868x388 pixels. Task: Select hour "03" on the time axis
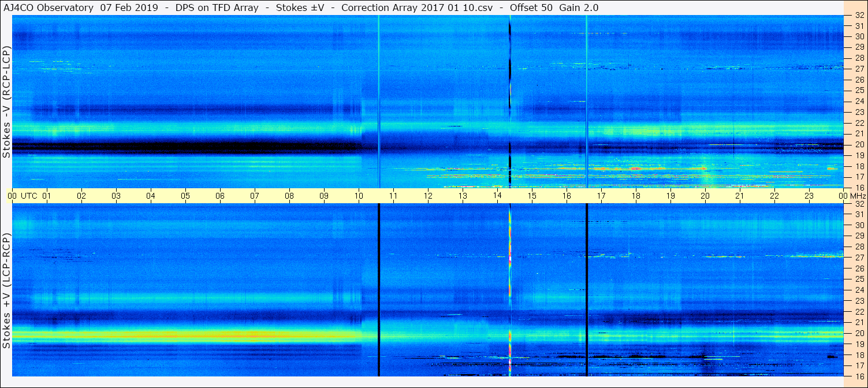[116, 196]
